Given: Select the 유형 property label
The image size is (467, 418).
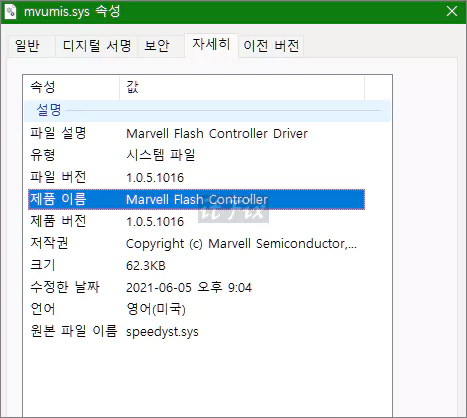Looking at the screenshot, I should 43,155.
